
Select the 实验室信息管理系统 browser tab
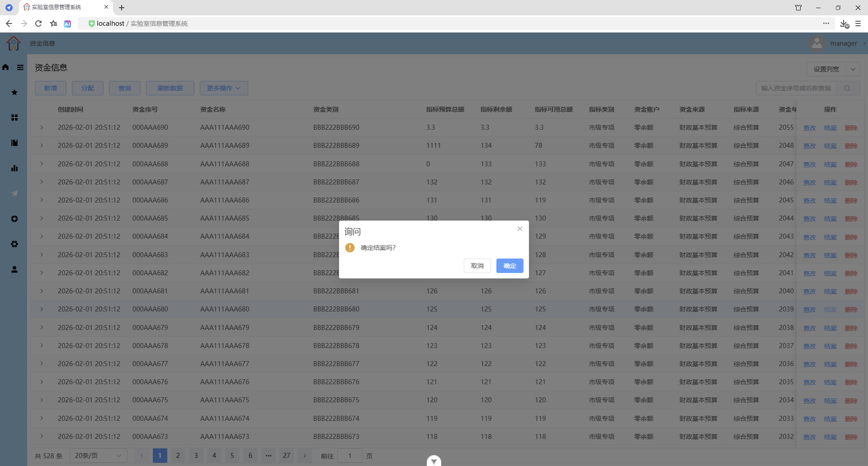[x=66, y=7]
